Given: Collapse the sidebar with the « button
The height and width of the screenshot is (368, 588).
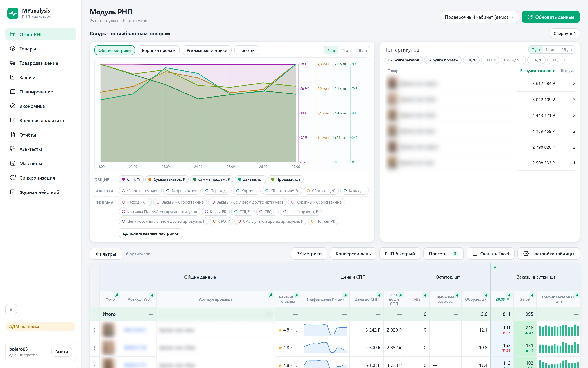Looking at the screenshot, I should [11, 309].
